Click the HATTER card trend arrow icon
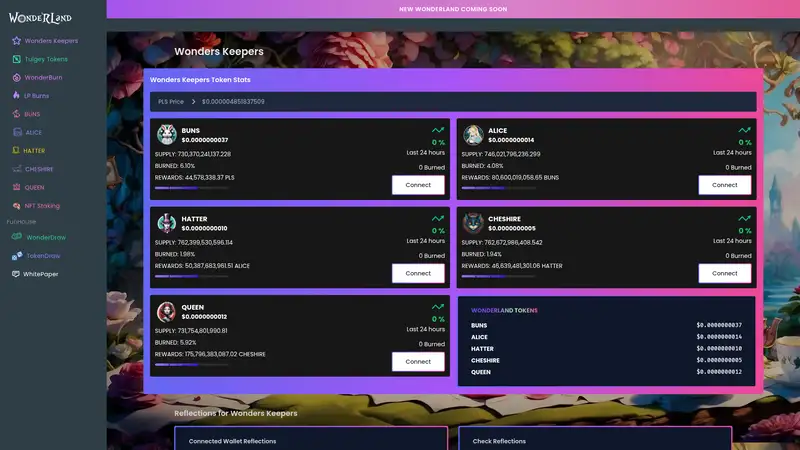Viewport: 800px width, 450px height. (438, 218)
